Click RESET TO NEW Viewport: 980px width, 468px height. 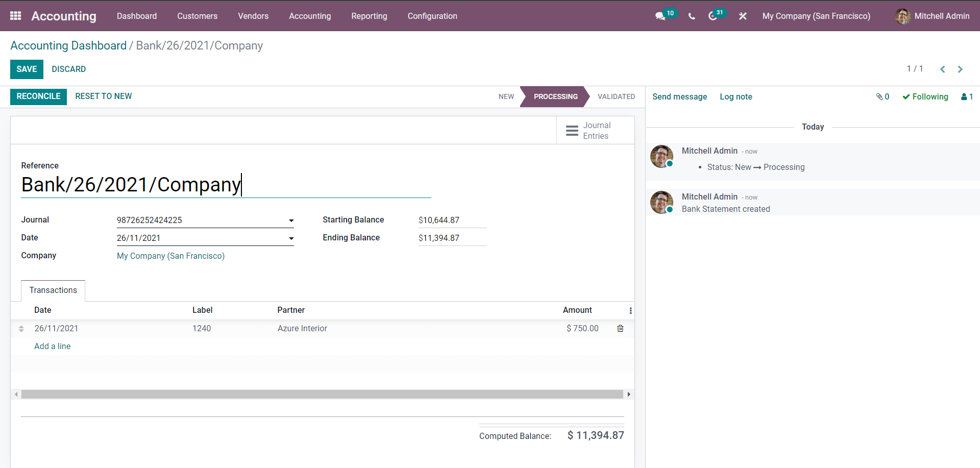104,96
